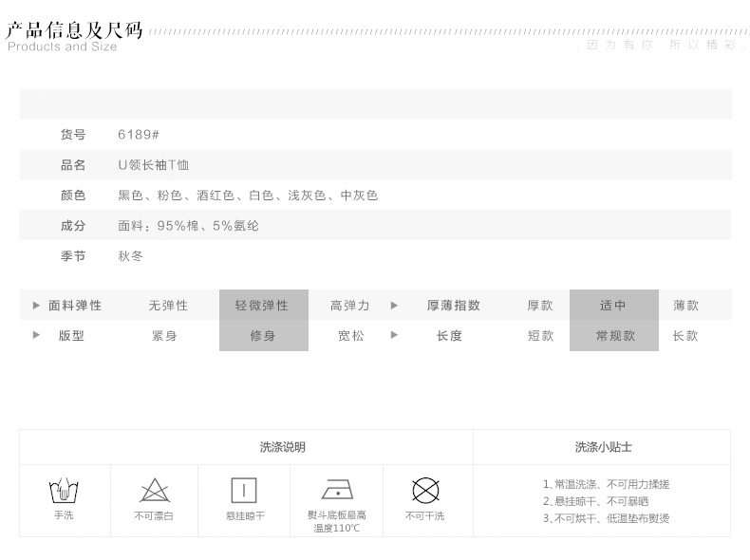
Task: Select the 修身 fit option
Action: tap(263, 336)
